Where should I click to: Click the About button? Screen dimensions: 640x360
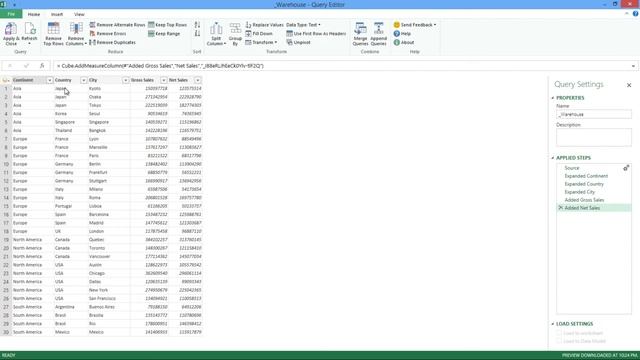pos(404,42)
